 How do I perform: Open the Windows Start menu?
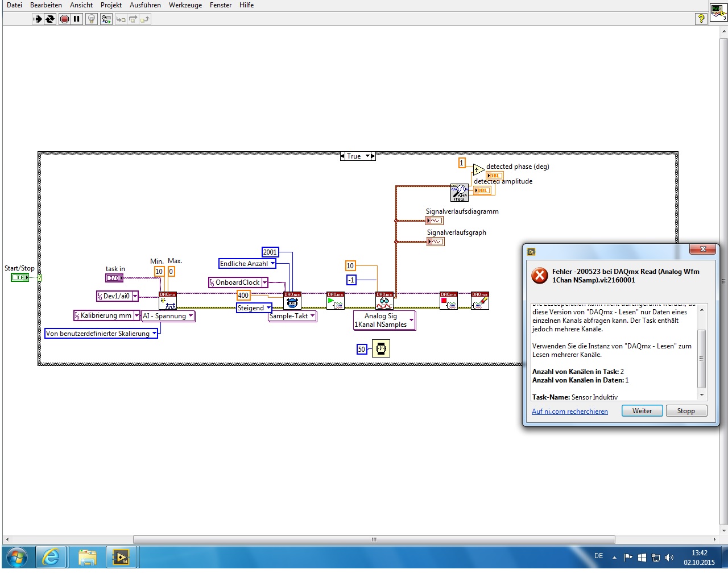(x=16, y=558)
